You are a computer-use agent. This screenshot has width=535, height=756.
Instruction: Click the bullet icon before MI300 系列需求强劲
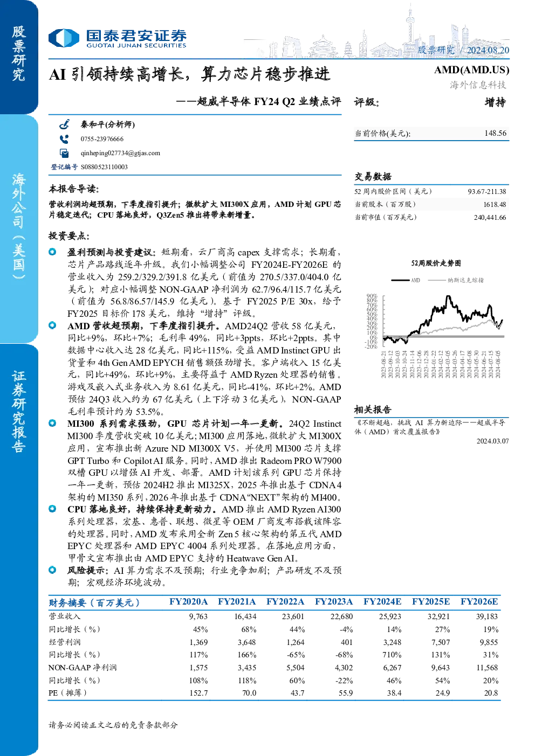tap(52, 423)
